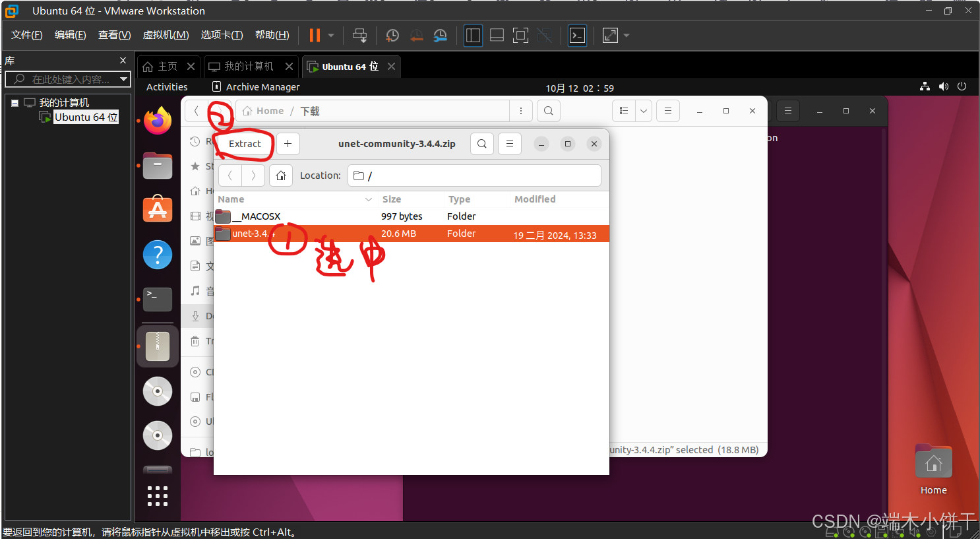Image resolution: width=980 pixels, height=539 pixels.
Task: Open search in Archive Manager
Action: click(x=482, y=144)
